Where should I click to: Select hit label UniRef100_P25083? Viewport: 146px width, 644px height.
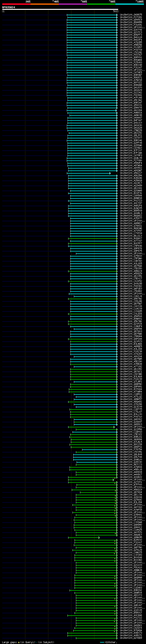click(x=131, y=63)
